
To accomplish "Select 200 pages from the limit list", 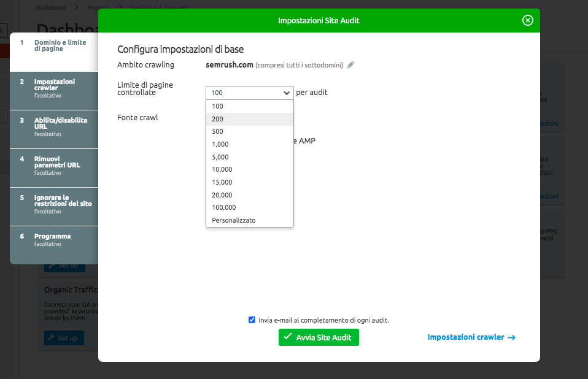I will [x=250, y=119].
